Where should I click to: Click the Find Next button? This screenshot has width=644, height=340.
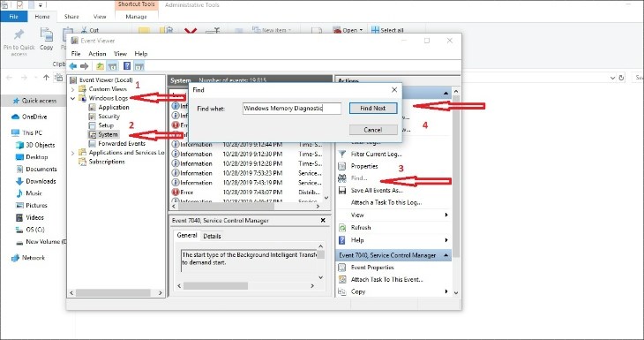click(x=373, y=108)
